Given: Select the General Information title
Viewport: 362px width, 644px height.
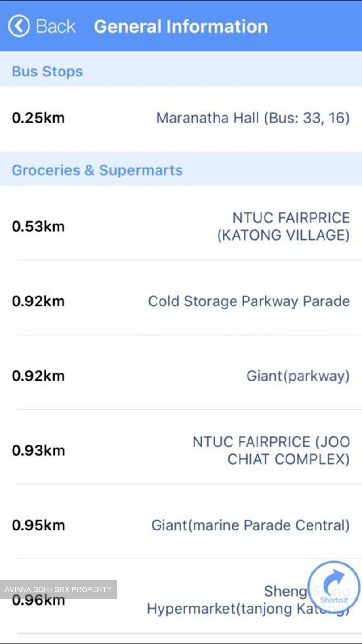Looking at the screenshot, I should coord(181,26).
